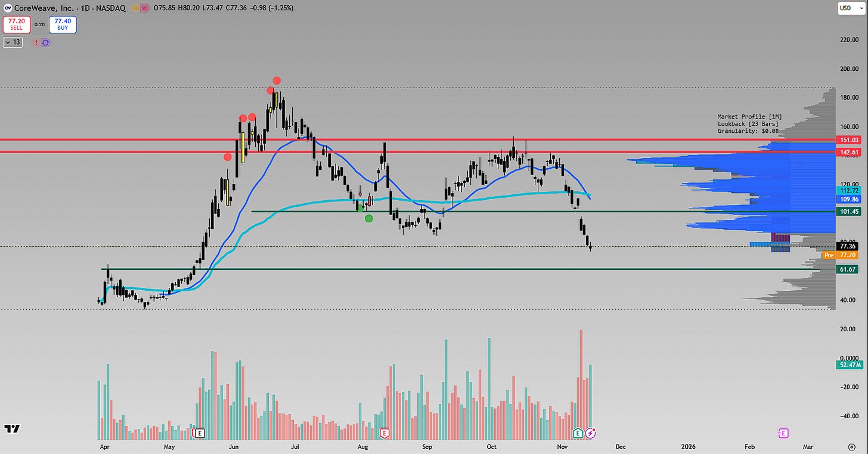Image resolution: width=868 pixels, height=454 pixels.
Task: Open the TradingView logo at bottom left
Action: (11, 429)
